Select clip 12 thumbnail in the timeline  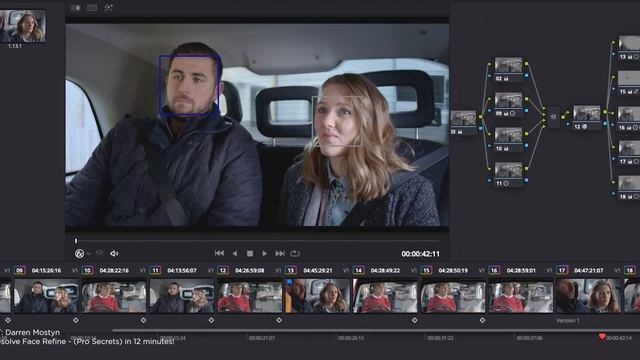pos(249,296)
